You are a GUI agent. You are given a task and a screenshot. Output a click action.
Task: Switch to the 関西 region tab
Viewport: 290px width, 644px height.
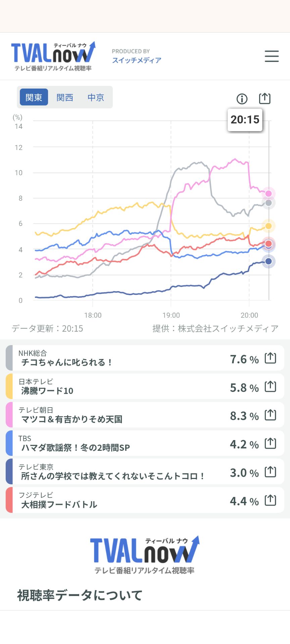coord(65,97)
